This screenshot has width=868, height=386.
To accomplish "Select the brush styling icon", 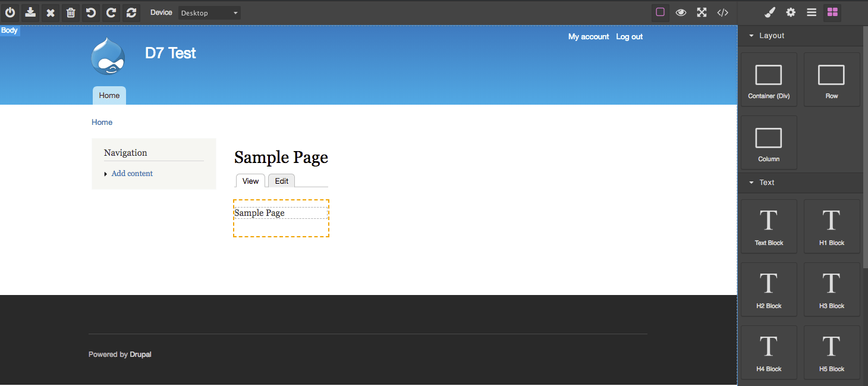I will 769,12.
